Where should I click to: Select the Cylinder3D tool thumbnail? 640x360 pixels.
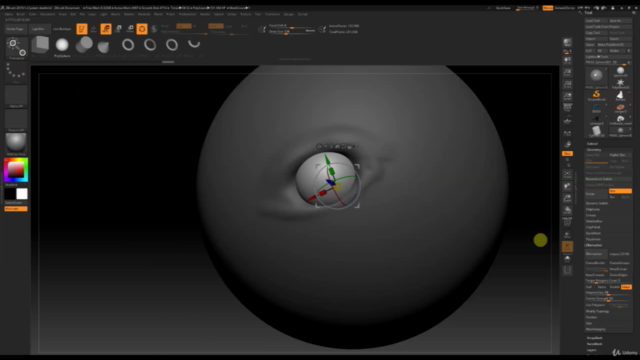(596, 131)
